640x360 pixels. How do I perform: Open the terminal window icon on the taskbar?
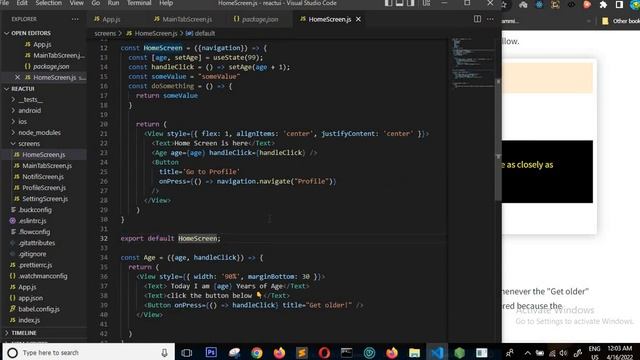347,352
